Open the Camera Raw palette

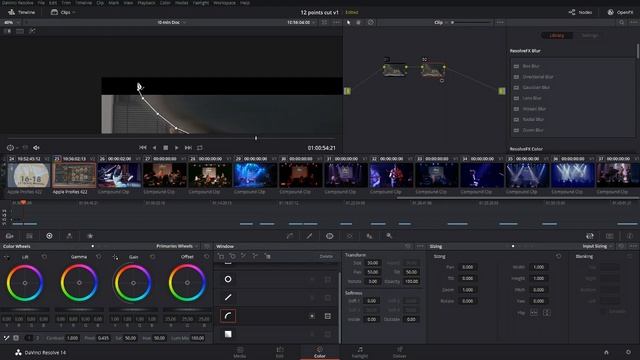(9, 236)
